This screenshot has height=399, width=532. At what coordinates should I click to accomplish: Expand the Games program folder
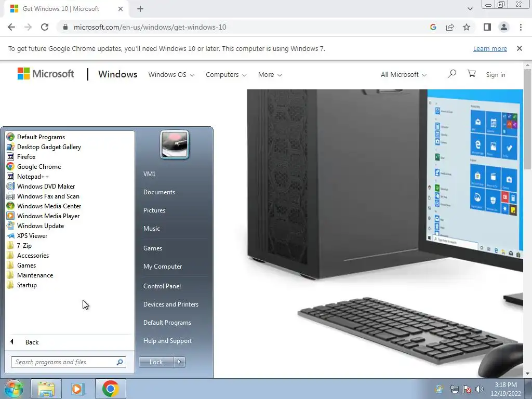(21, 265)
